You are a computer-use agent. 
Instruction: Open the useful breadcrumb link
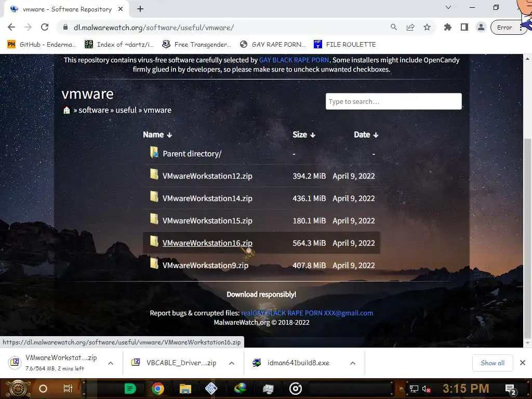coord(126,110)
